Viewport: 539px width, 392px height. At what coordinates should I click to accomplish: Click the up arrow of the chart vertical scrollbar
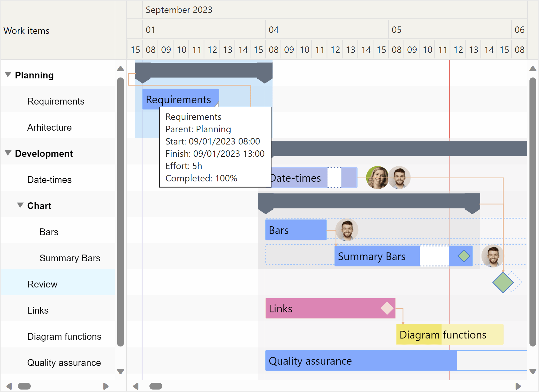(x=533, y=69)
